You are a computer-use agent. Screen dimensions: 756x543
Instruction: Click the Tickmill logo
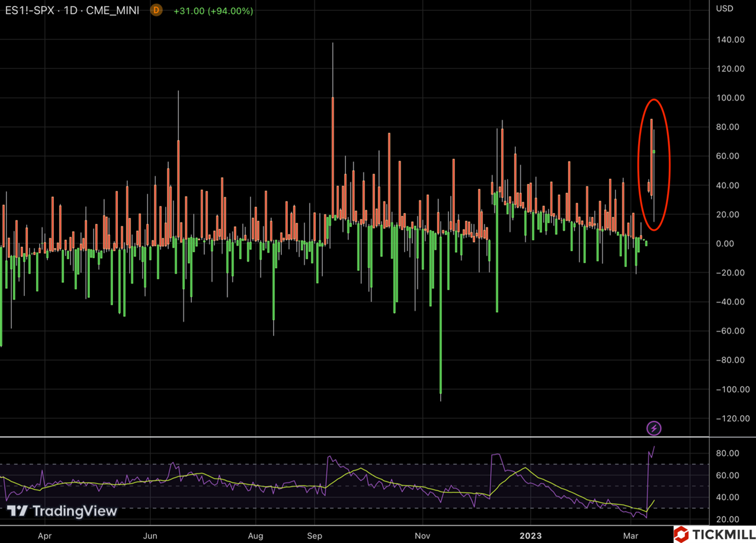[714, 534]
